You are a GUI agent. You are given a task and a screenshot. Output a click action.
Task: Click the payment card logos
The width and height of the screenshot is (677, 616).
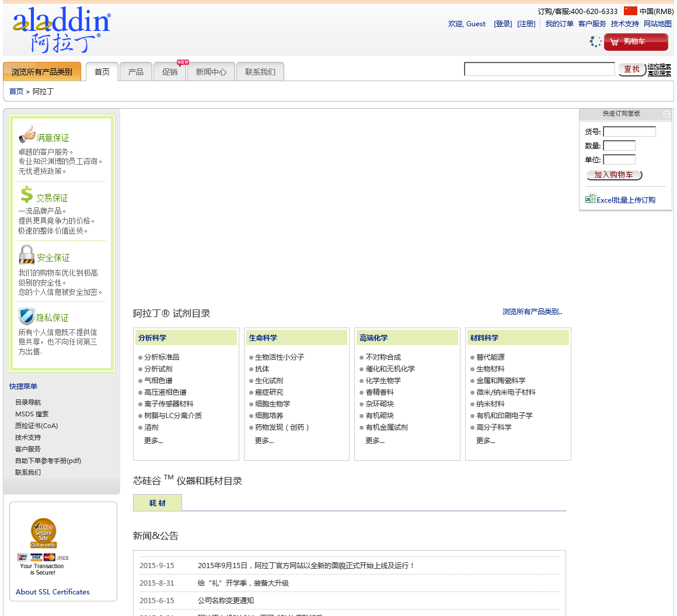[x=43, y=557]
